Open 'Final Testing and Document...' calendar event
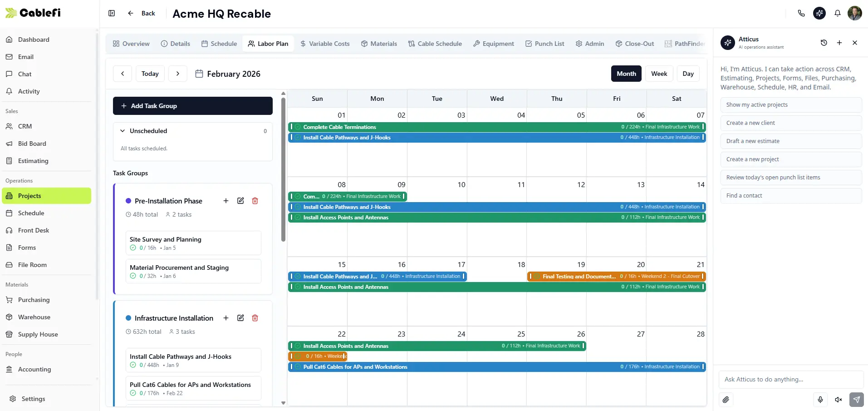The image size is (868, 411). (x=617, y=276)
